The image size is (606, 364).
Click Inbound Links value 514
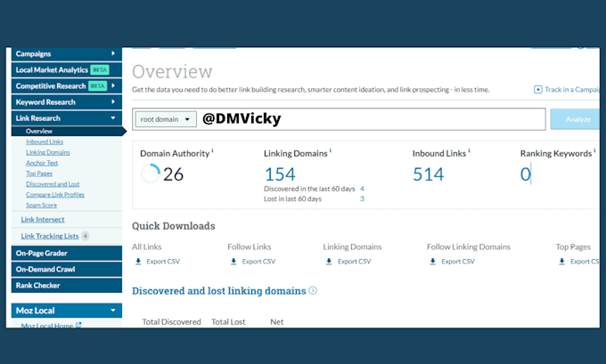click(x=429, y=174)
